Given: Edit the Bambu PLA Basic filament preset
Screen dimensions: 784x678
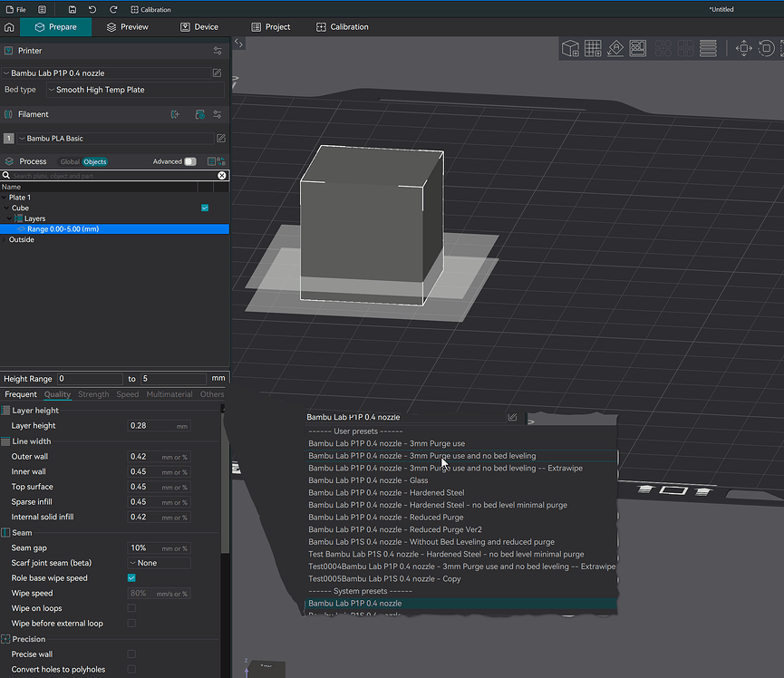Looking at the screenshot, I should click(221, 138).
